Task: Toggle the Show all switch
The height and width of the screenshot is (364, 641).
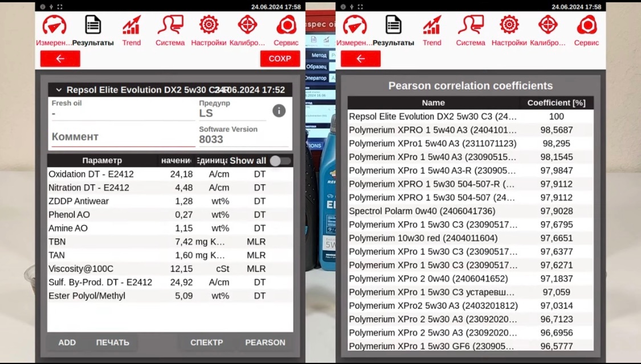Action: coord(280,161)
